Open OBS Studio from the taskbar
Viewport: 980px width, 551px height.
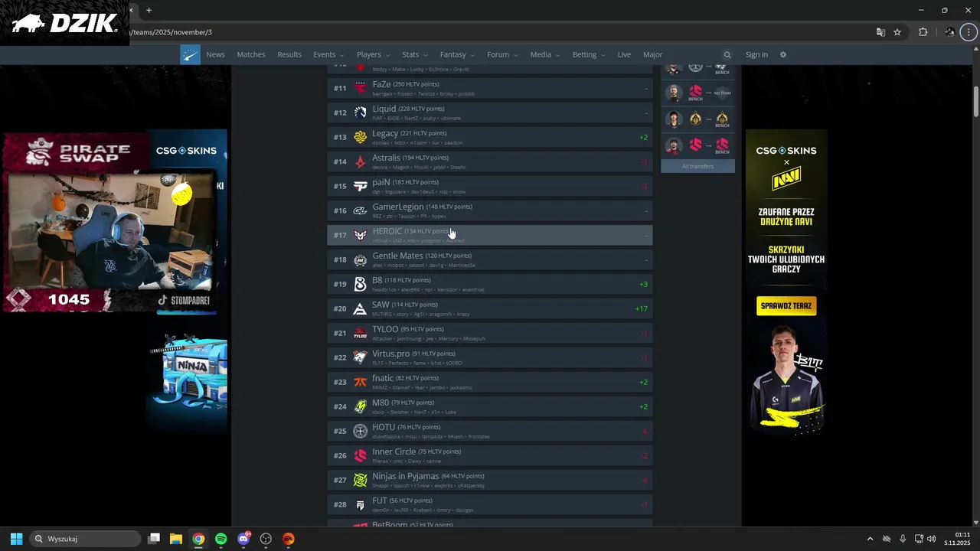tap(266, 539)
